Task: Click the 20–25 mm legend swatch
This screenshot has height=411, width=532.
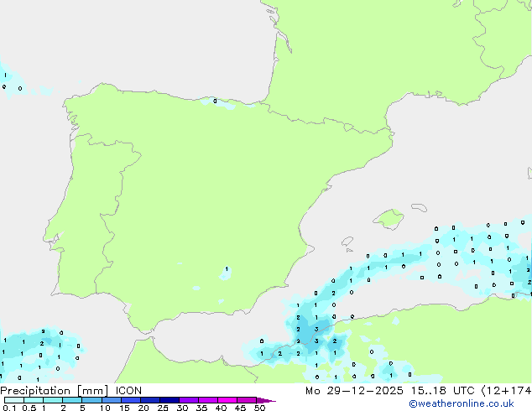Action: coord(150,400)
